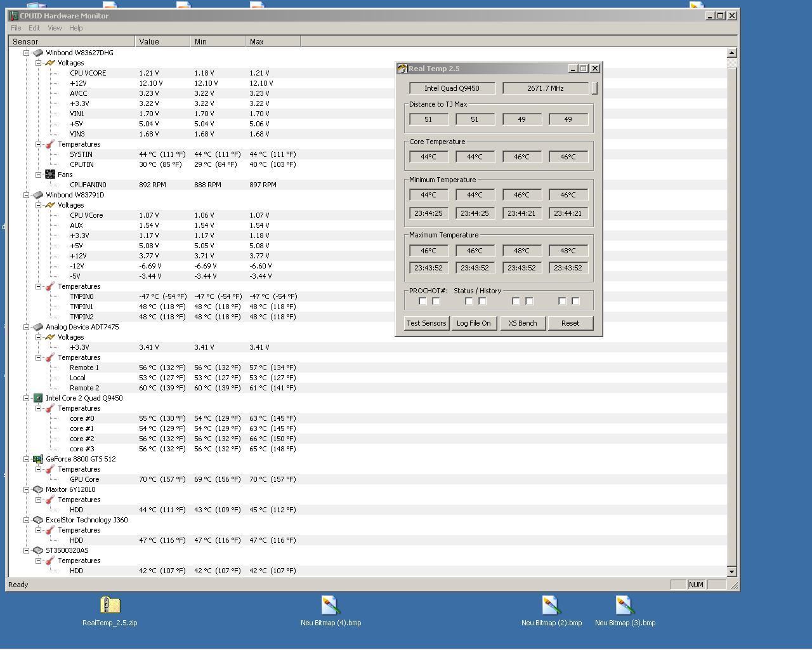Open the Edit menu

point(34,28)
